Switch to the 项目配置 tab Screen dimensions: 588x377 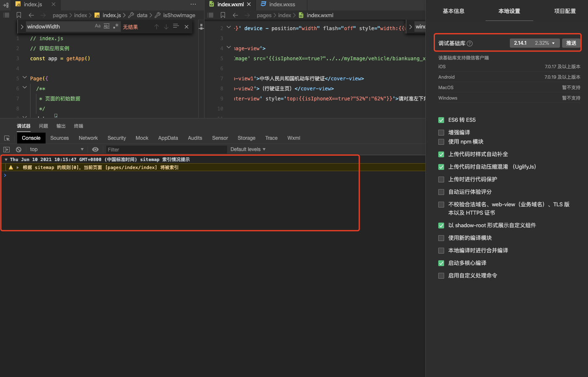(x=565, y=11)
